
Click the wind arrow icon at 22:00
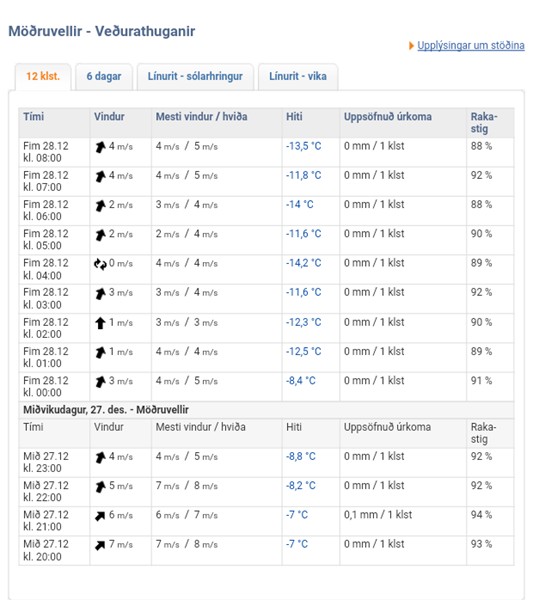[x=100, y=487]
